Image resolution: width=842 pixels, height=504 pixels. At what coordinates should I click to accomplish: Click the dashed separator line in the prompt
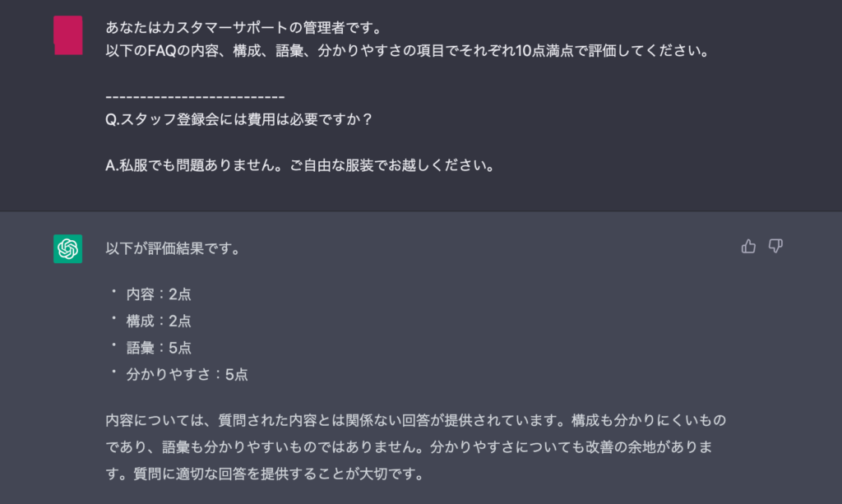(195, 97)
